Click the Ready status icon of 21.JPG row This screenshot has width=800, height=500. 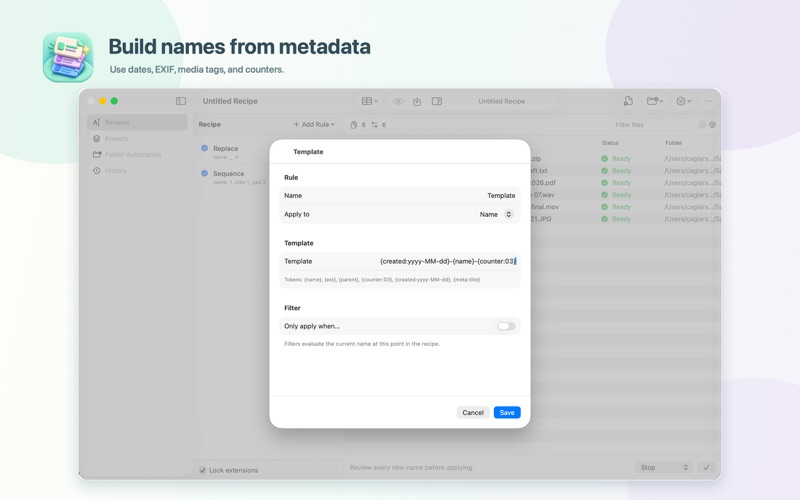604,219
